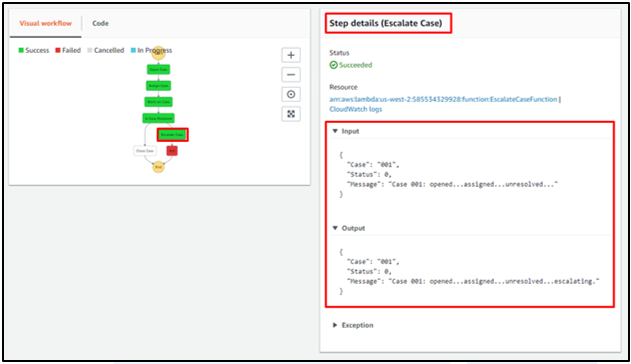The width and height of the screenshot is (631, 364).
Task: Open the EscalateCaseFunction Lambda ARN link
Action: pos(443,99)
